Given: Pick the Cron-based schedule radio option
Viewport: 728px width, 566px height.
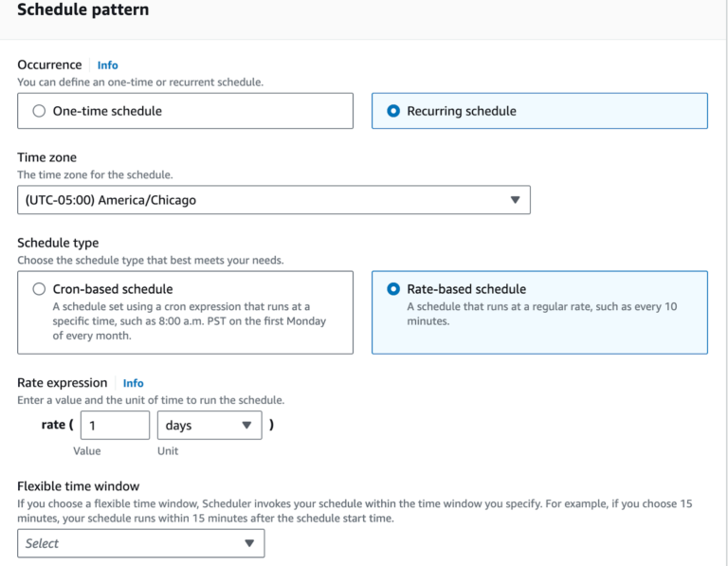Looking at the screenshot, I should [x=39, y=289].
